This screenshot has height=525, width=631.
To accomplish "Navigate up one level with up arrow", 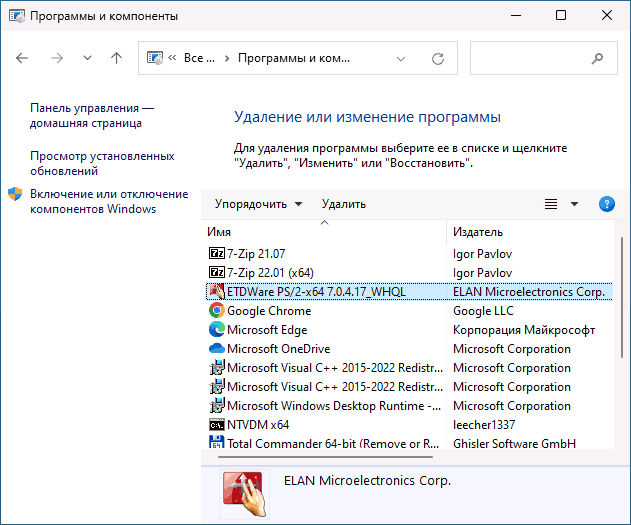I will [117, 58].
